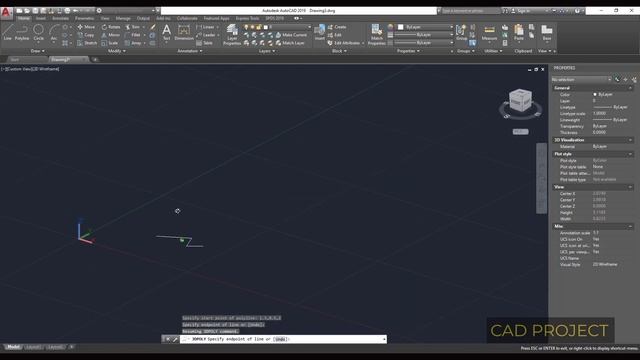Click Edit Attributes
This screenshot has width=640, height=360.
pos(344,43)
